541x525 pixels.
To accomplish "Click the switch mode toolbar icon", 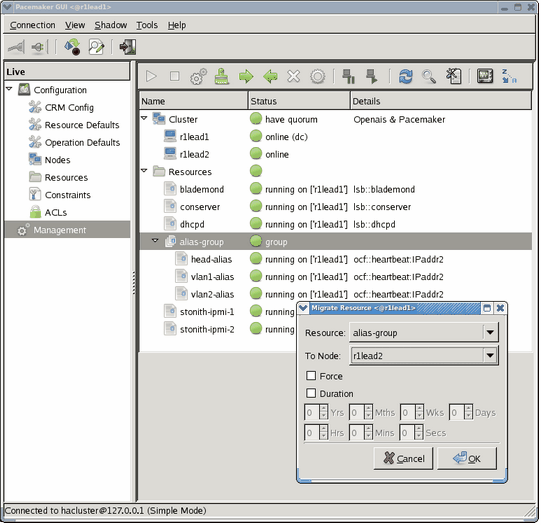I will tap(72, 47).
